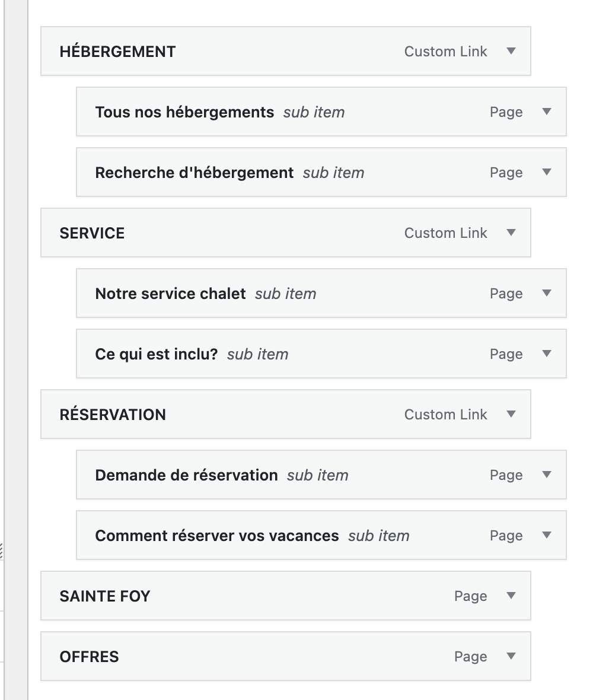Select the OFFRES menu item
This screenshot has height=700, width=612.
[286, 656]
